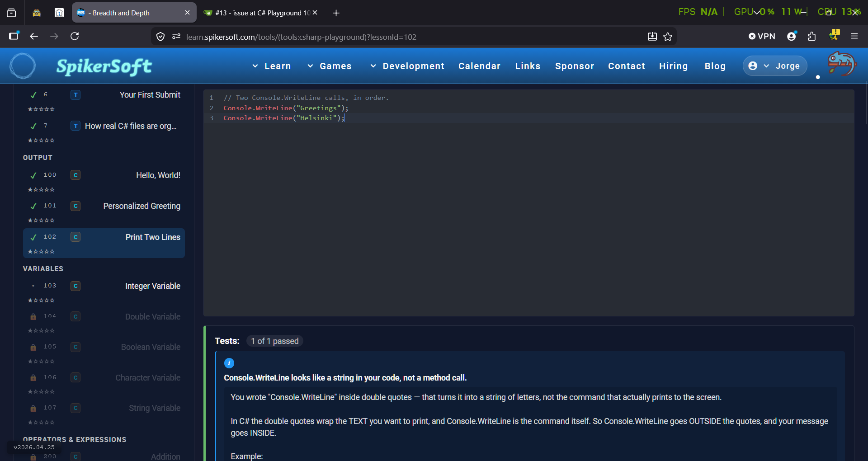This screenshot has width=868, height=461.
Task: Expand the Games dropdown menu
Action: coord(329,66)
